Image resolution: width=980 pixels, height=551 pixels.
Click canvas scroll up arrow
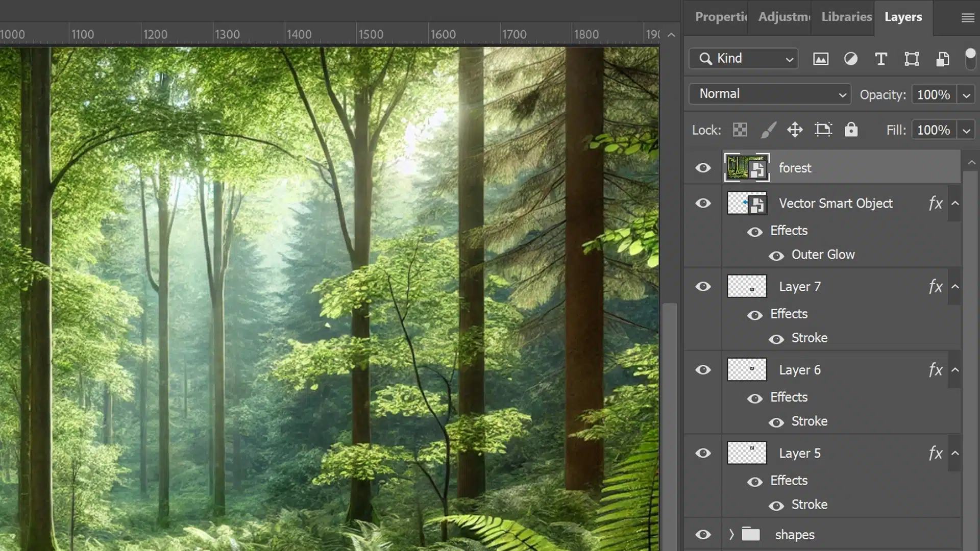tap(672, 35)
